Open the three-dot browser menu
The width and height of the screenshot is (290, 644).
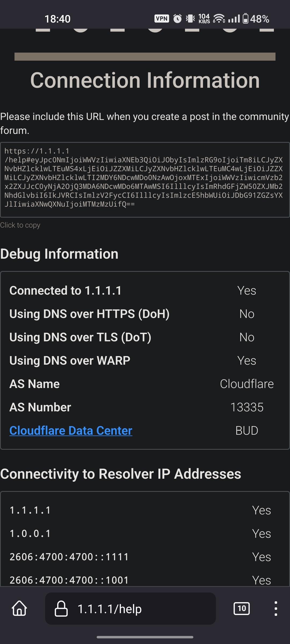pos(275,608)
